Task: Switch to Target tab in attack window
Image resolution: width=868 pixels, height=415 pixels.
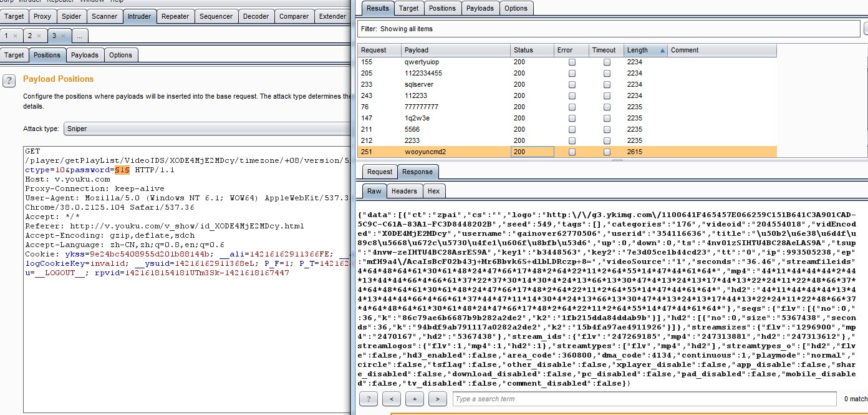Action: [409, 8]
